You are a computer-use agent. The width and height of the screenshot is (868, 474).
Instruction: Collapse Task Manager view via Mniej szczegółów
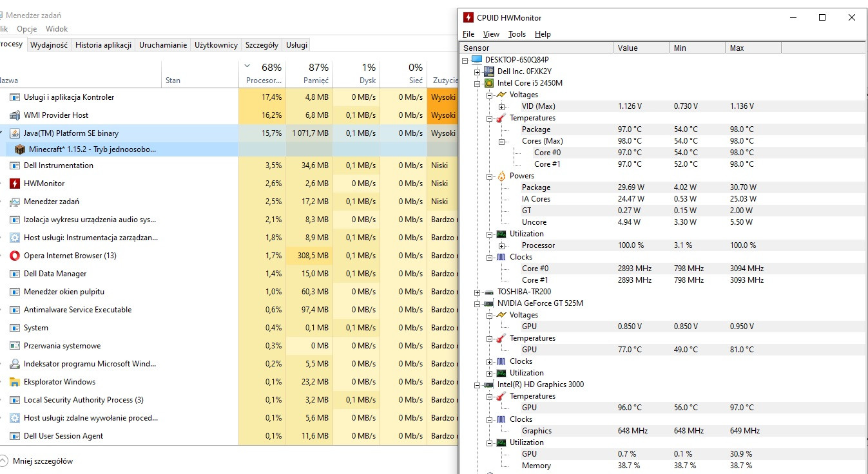[37, 461]
